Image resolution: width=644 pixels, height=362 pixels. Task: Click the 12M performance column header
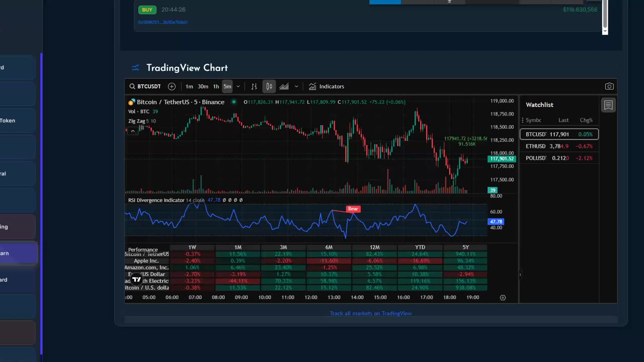(374, 247)
